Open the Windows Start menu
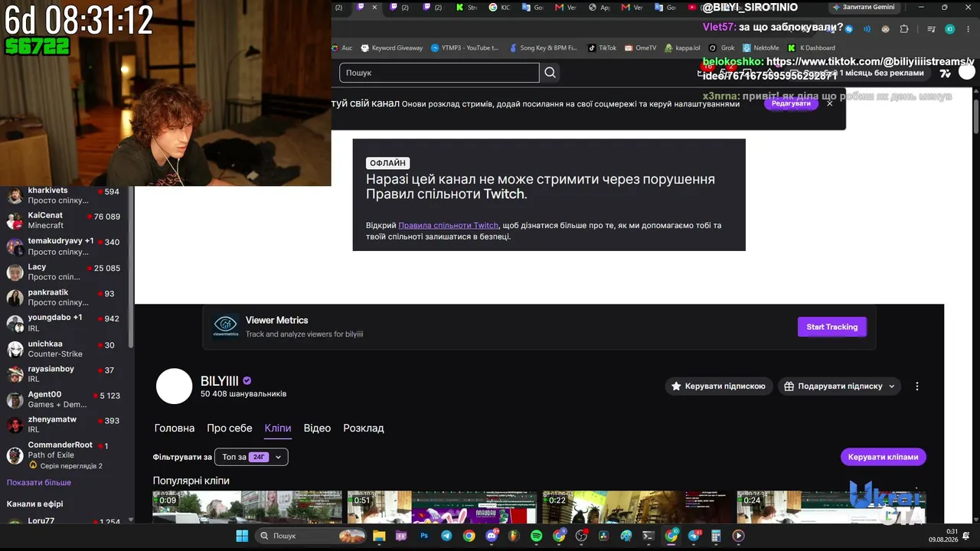980x551 pixels. click(x=242, y=536)
